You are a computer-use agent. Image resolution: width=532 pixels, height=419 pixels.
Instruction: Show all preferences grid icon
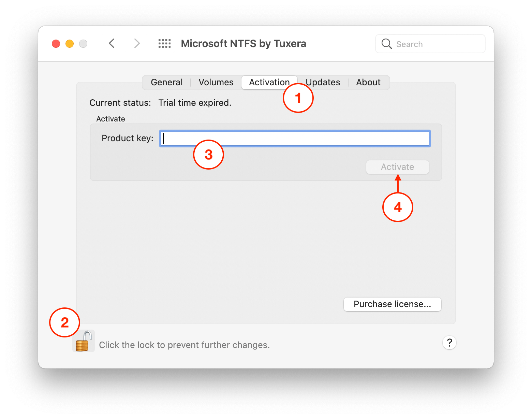click(x=164, y=44)
